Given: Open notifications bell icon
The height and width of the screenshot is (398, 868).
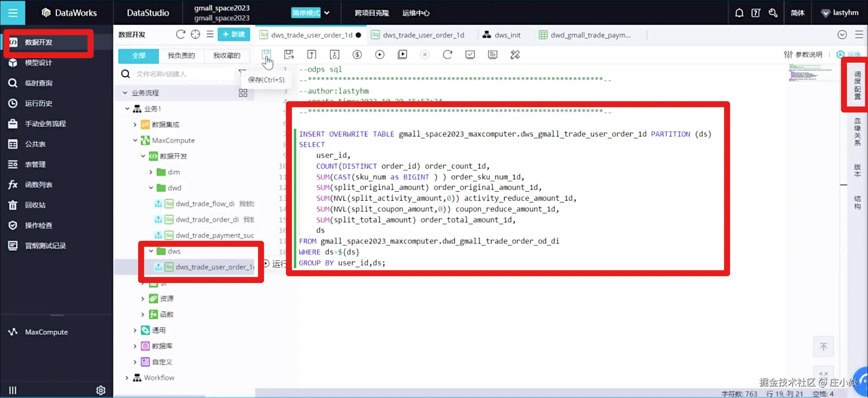Looking at the screenshot, I should pyautogui.click(x=739, y=13).
